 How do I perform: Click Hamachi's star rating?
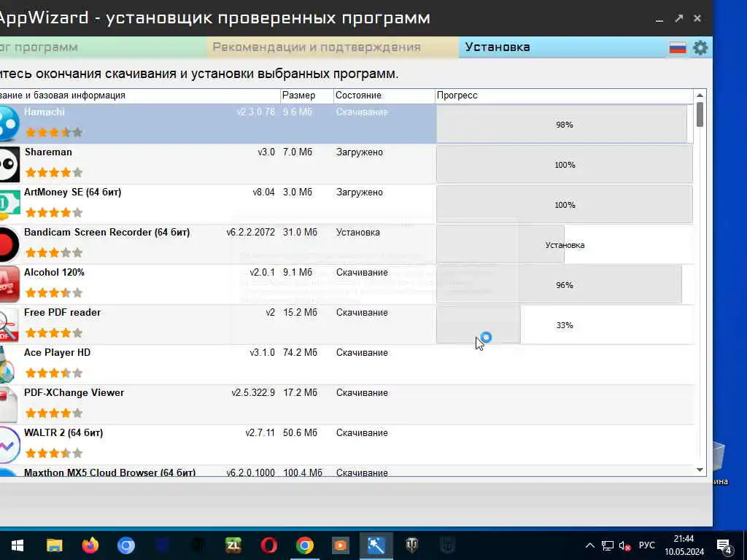54,133
